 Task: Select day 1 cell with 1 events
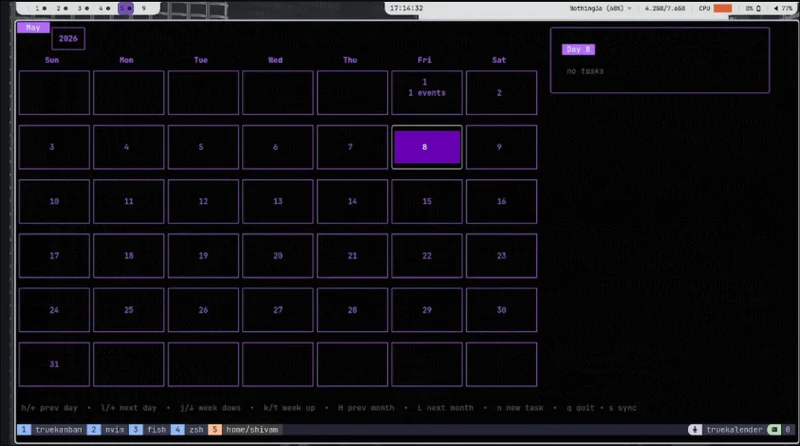point(427,93)
